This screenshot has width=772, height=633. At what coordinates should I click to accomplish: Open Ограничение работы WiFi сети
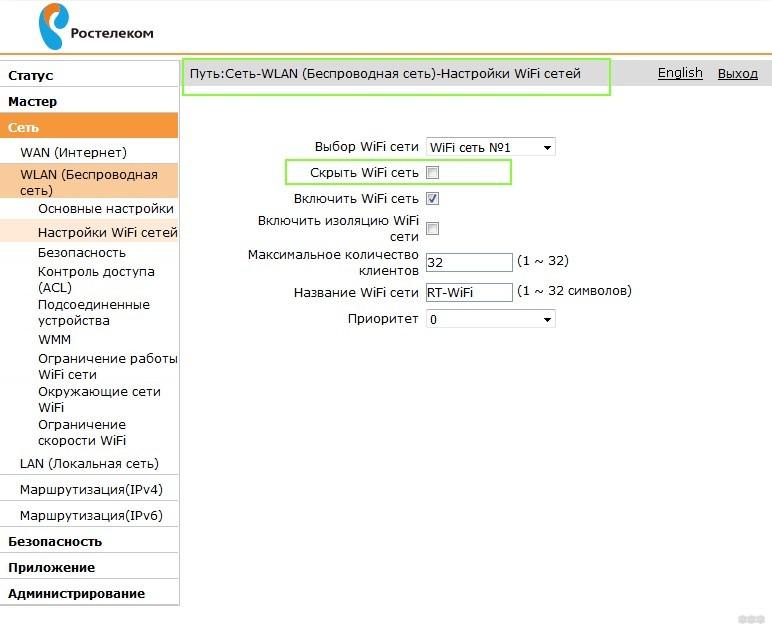coord(107,366)
